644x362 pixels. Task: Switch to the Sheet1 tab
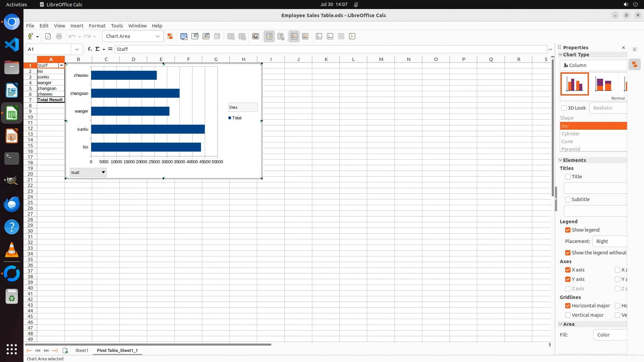tap(82, 350)
